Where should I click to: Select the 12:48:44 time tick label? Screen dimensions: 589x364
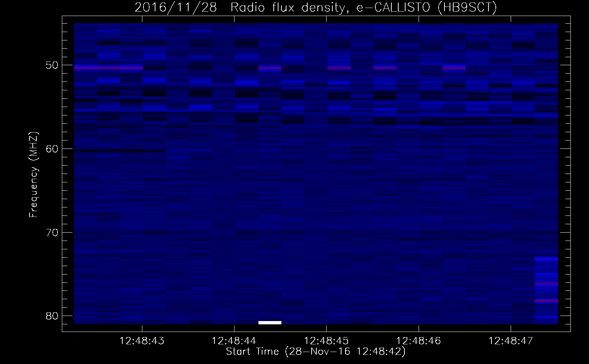point(234,341)
